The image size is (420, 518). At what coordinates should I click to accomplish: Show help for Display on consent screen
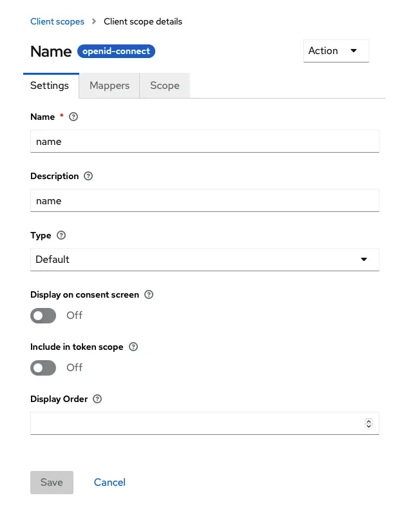point(149,294)
